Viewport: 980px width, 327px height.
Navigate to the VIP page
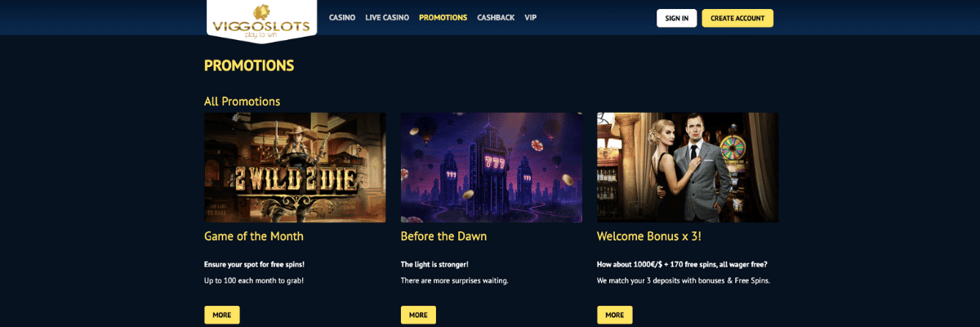(531, 18)
